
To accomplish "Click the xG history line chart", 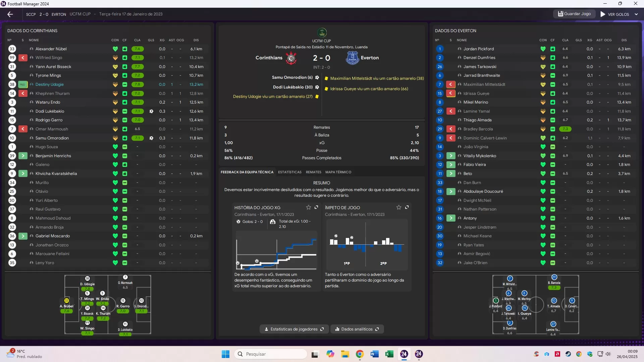I will (x=276, y=251).
